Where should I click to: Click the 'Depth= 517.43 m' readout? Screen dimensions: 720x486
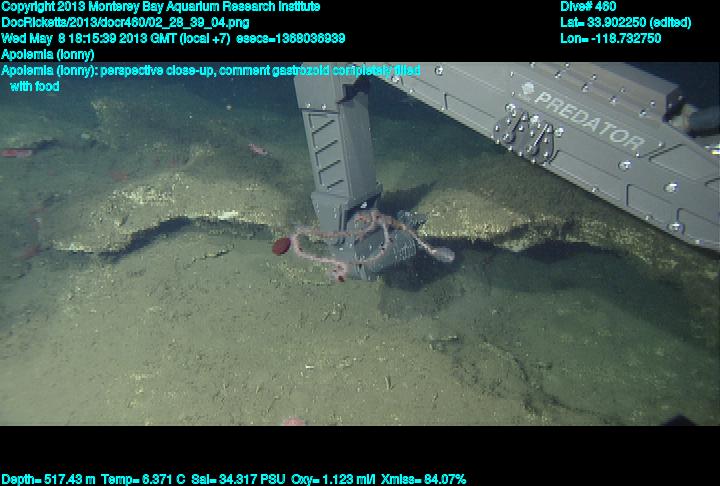48,480
